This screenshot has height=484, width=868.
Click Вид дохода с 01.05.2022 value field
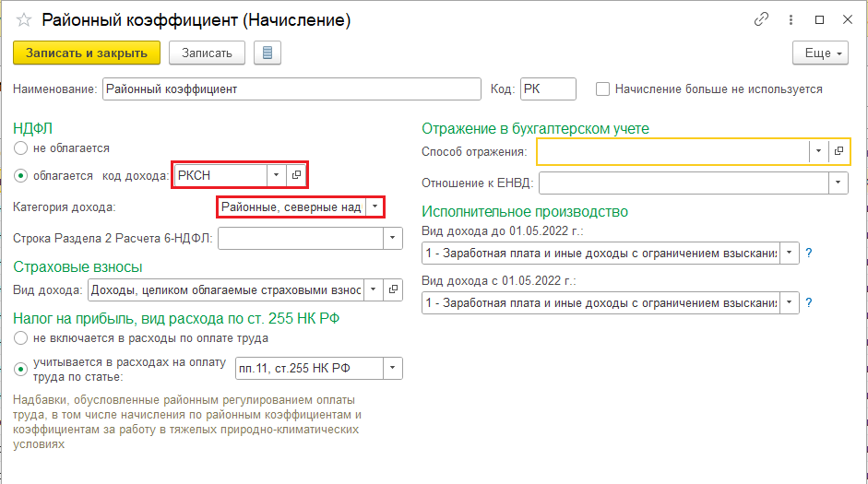click(601, 302)
